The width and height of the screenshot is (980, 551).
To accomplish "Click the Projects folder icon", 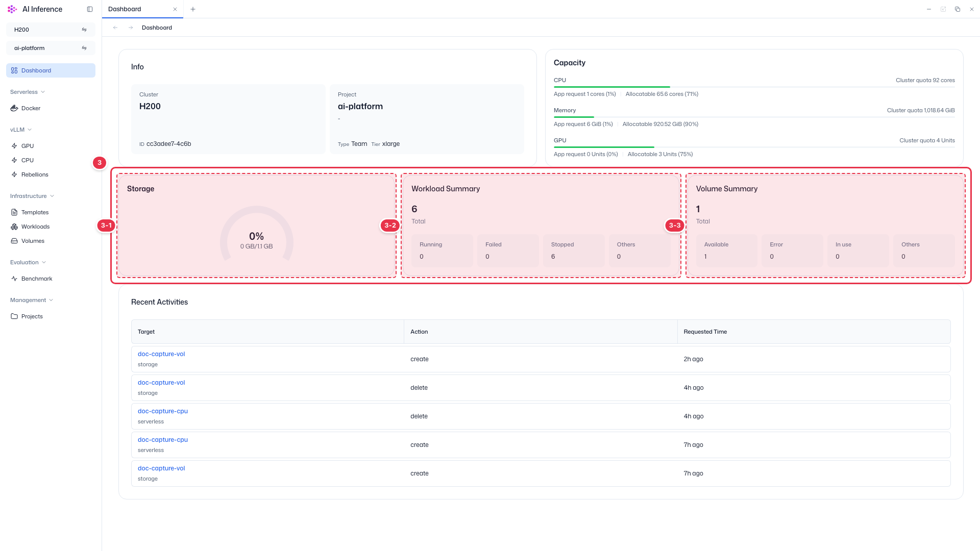I will point(14,316).
